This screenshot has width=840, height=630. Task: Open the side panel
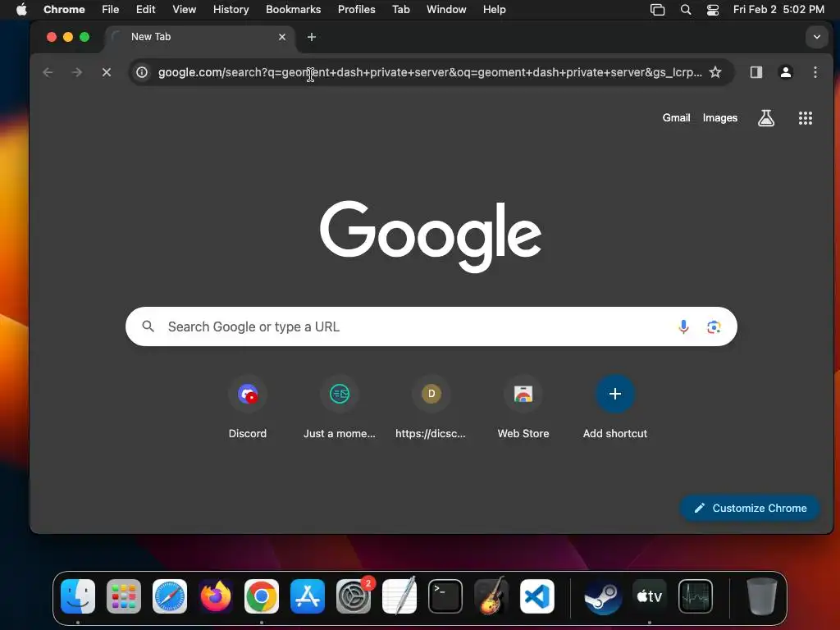pyautogui.click(x=756, y=72)
